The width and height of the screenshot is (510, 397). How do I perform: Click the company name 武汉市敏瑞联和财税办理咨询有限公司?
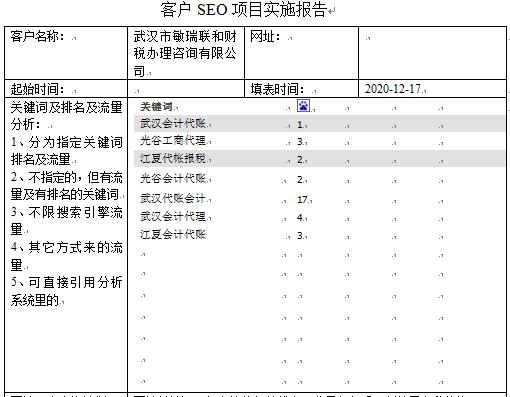(x=185, y=53)
